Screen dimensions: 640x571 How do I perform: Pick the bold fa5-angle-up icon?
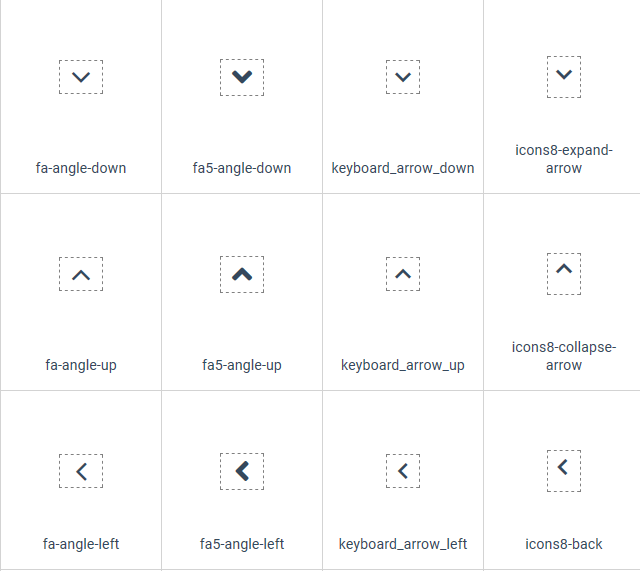point(242,274)
